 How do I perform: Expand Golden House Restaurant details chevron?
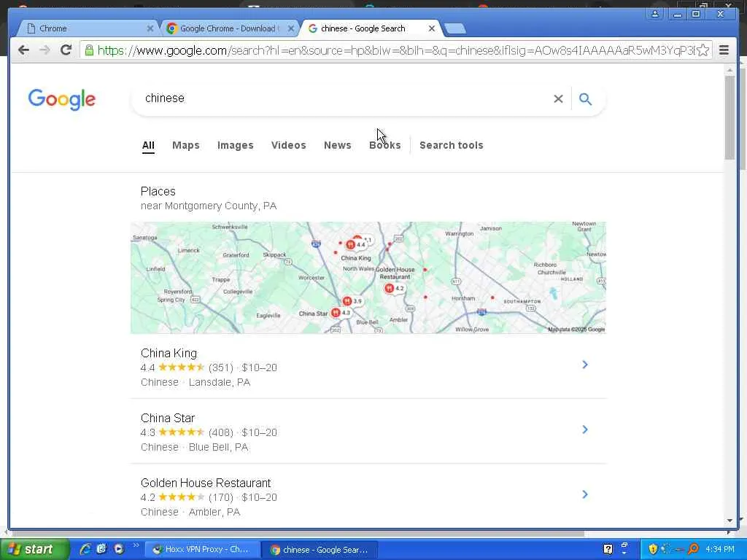pos(585,494)
